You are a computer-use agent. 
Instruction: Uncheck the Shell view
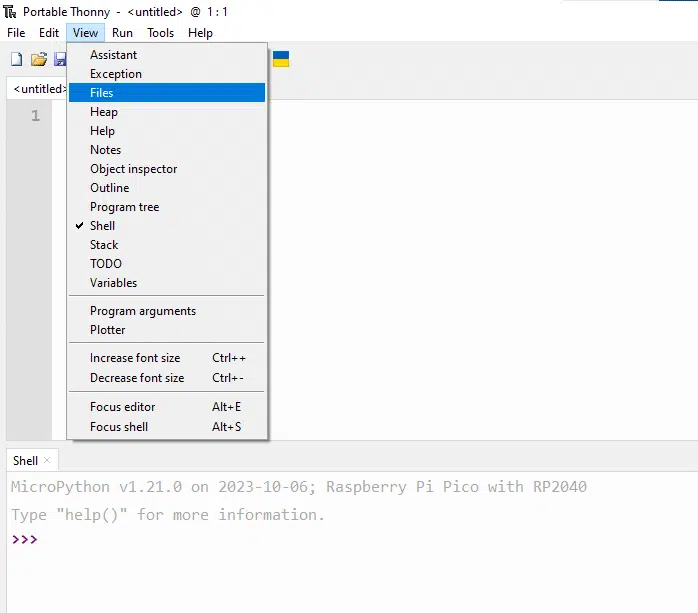(x=167, y=226)
